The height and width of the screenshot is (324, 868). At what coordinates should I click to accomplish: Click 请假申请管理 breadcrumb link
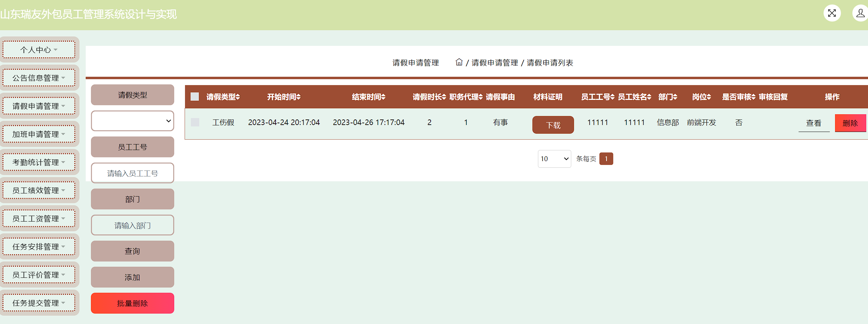pos(495,63)
